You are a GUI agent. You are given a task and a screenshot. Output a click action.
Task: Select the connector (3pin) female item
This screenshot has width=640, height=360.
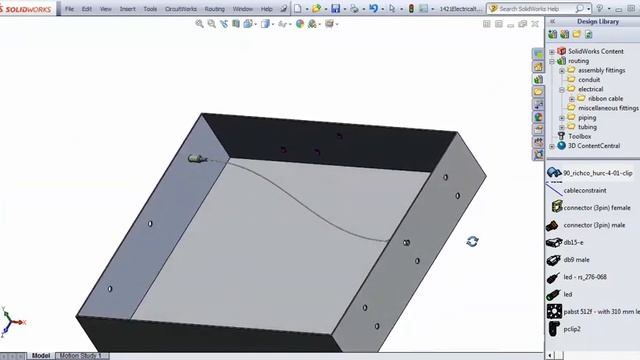pos(597,208)
